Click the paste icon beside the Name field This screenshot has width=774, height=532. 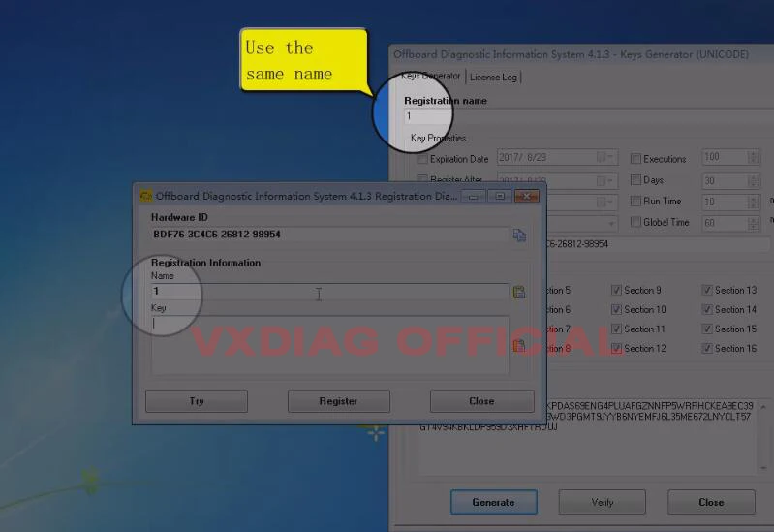click(x=519, y=292)
